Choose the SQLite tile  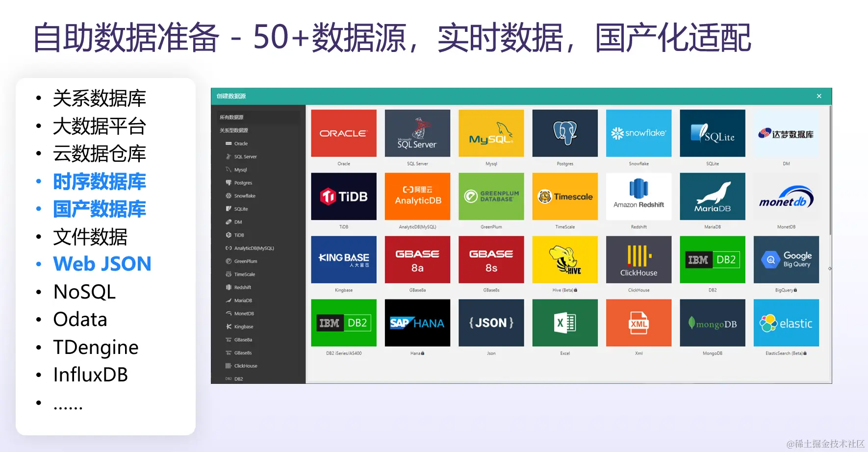click(x=713, y=133)
